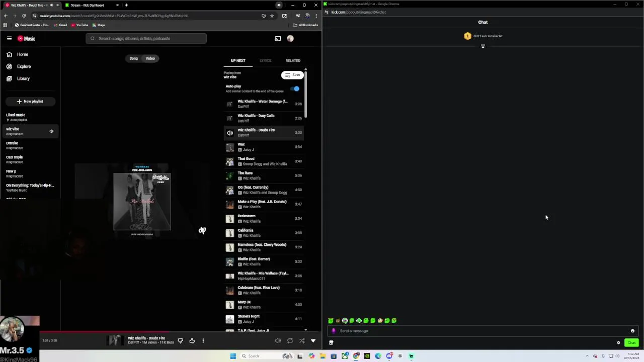Like the Doubt Fire song with thumbs up

tap(192, 341)
